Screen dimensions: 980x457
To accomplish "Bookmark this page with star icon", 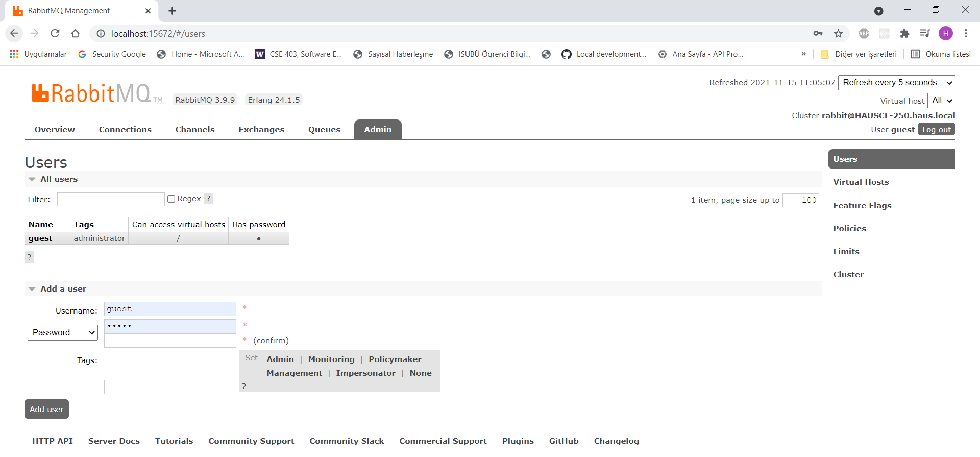I will [838, 34].
